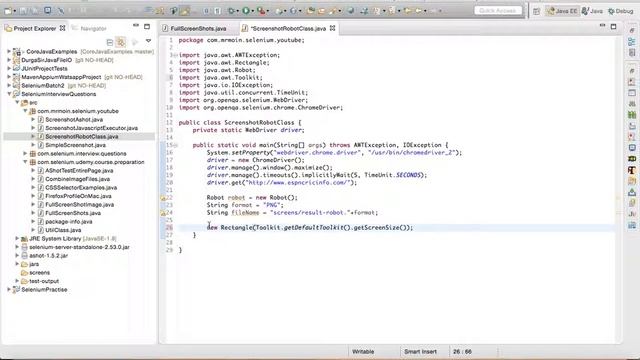Screen dimensions: 640x360
Task: Open the dropdown arrow beside the New icon
Action: point(14,11)
